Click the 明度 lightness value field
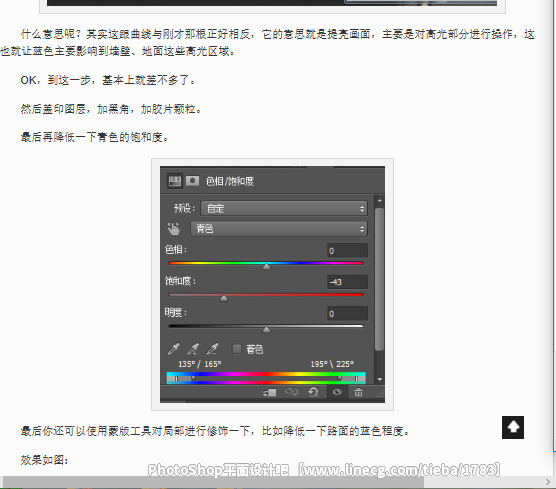This screenshot has width=556, height=489. click(347, 313)
